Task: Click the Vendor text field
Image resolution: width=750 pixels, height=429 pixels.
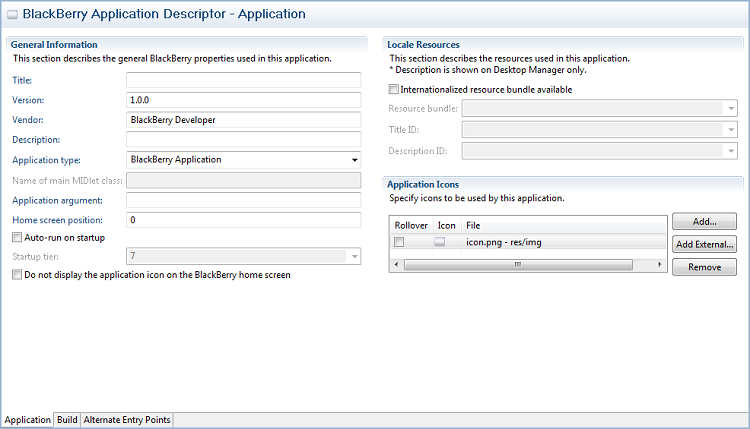Action: (243, 119)
